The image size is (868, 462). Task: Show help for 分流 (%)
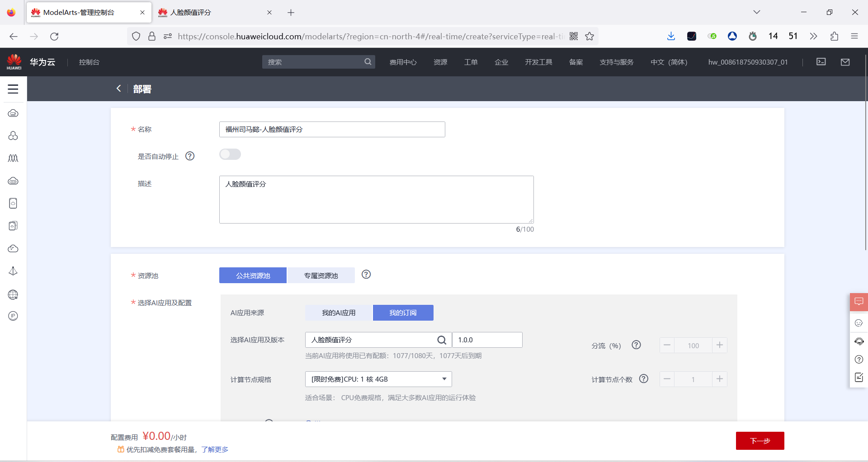coord(636,345)
